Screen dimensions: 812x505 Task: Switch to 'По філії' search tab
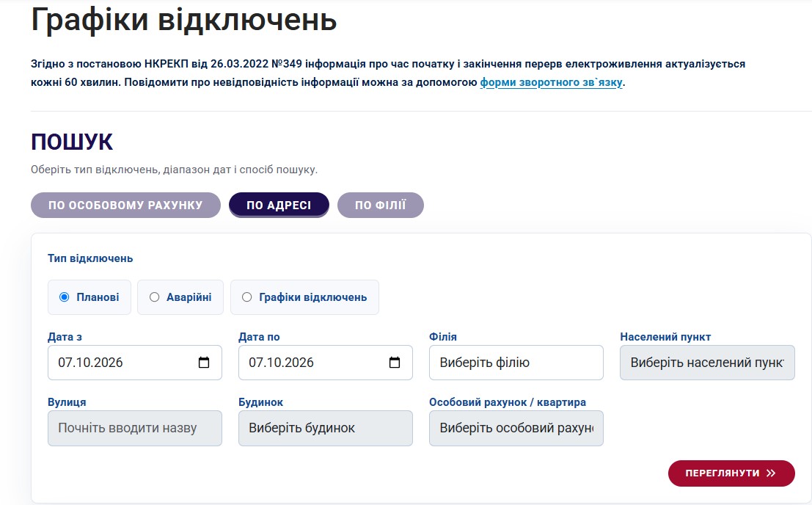[x=381, y=205]
